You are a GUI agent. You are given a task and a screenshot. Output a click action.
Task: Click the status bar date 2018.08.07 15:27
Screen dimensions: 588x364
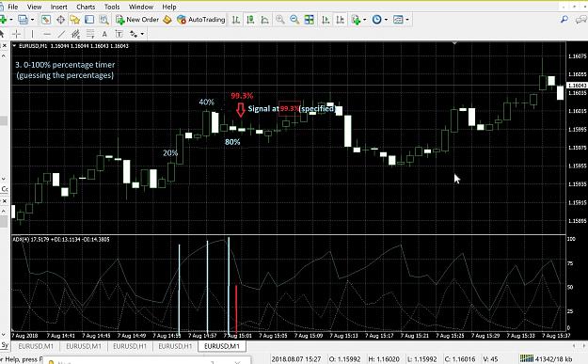(x=296, y=359)
